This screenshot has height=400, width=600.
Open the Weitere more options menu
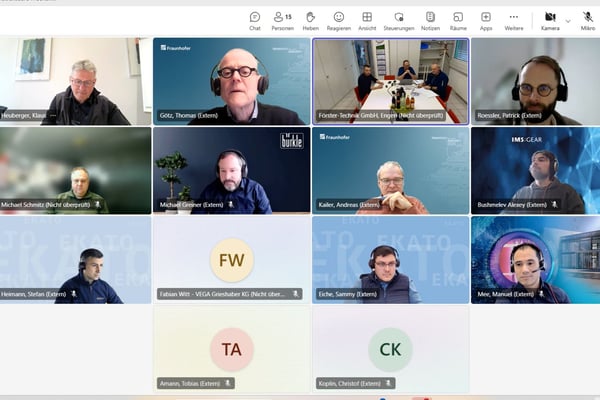(514, 20)
